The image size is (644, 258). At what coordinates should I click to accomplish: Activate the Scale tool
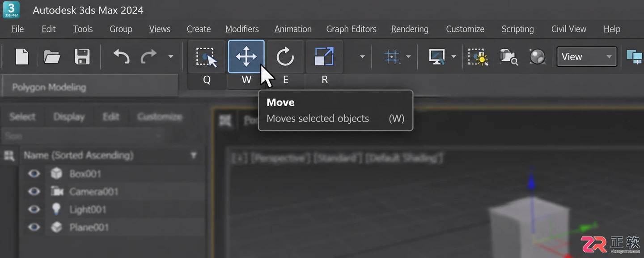[324, 57]
